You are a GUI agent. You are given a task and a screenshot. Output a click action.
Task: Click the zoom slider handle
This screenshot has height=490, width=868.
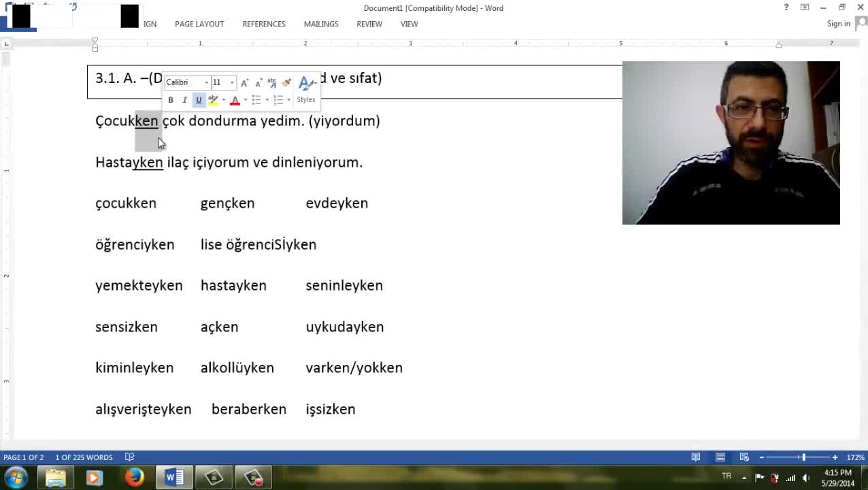pyautogui.click(x=803, y=457)
